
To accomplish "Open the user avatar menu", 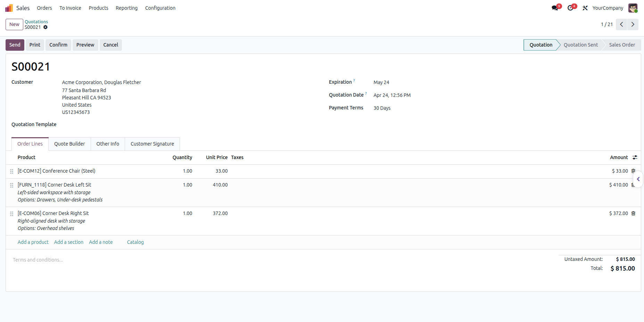I will [633, 8].
